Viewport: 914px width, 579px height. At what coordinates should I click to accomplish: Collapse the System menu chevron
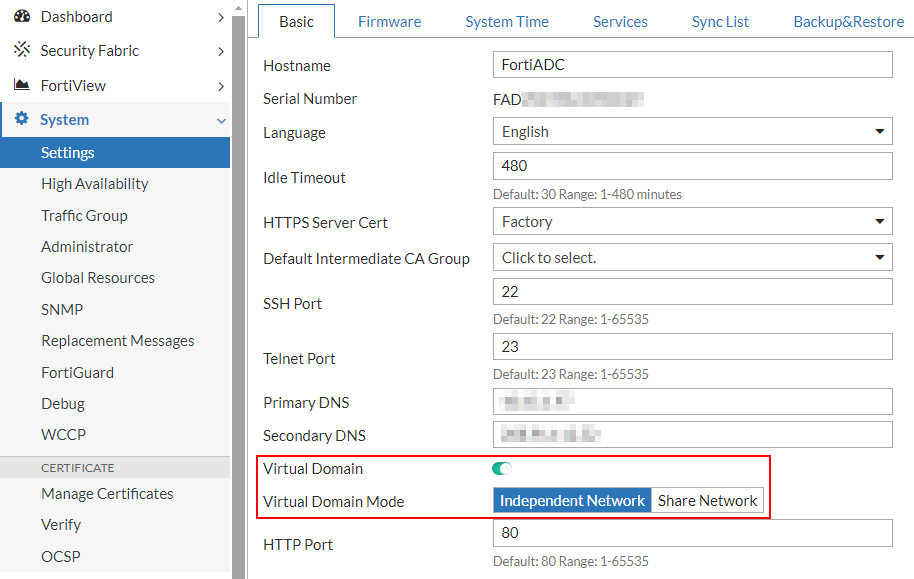[x=221, y=120]
